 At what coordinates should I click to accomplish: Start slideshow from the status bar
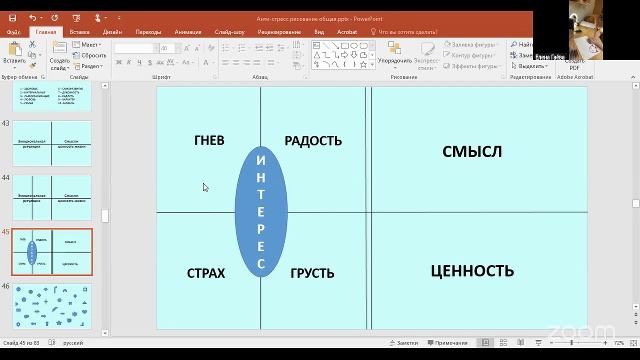(x=538, y=343)
